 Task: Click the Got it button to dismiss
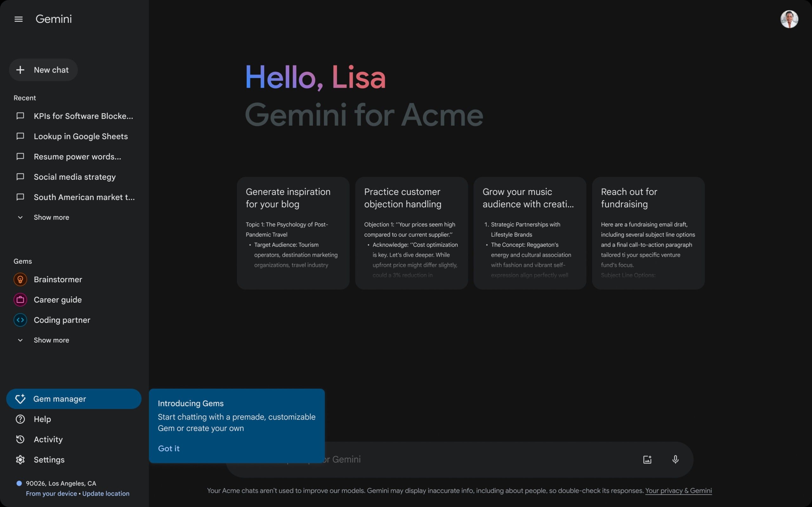[168, 449]
